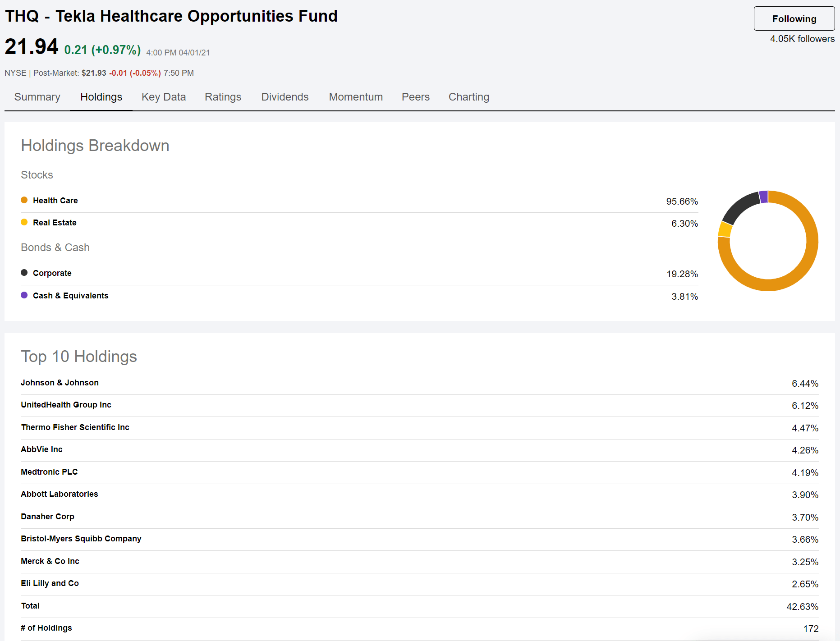This screenshot has width=840, height=641.
Task: Click Danaher Corp holding
Action: (47, 517)
